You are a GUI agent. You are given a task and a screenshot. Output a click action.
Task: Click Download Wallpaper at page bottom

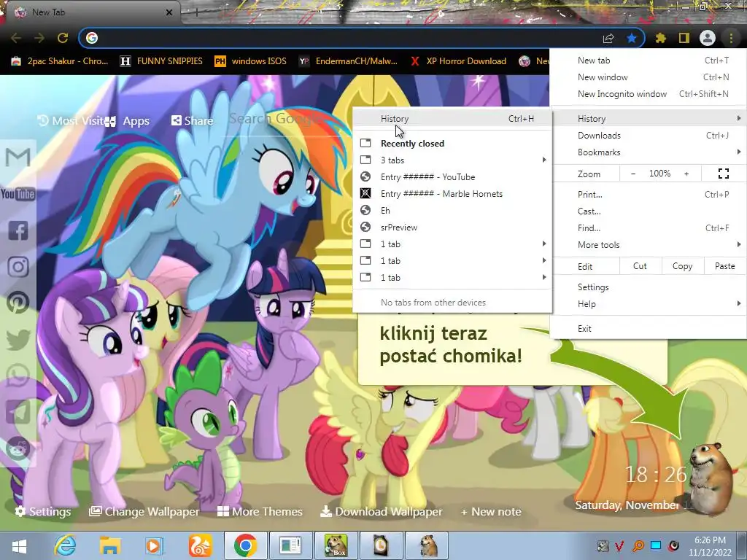381,511
